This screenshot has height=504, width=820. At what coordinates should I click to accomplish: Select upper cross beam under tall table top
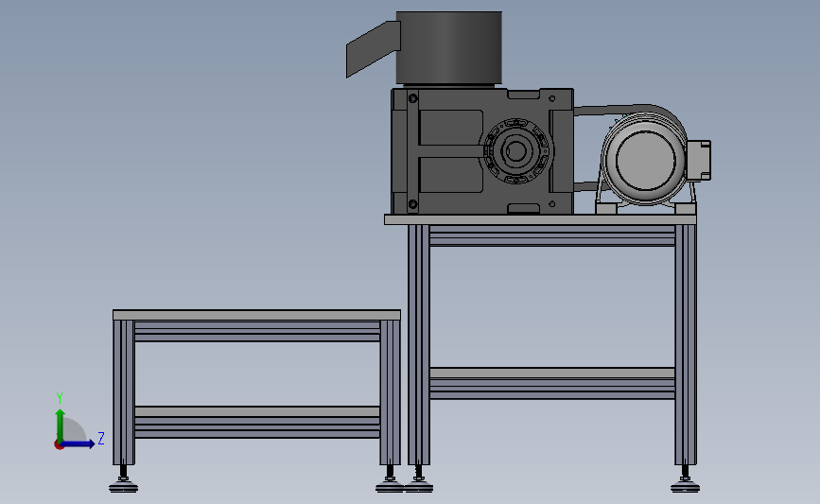point(551,235)
